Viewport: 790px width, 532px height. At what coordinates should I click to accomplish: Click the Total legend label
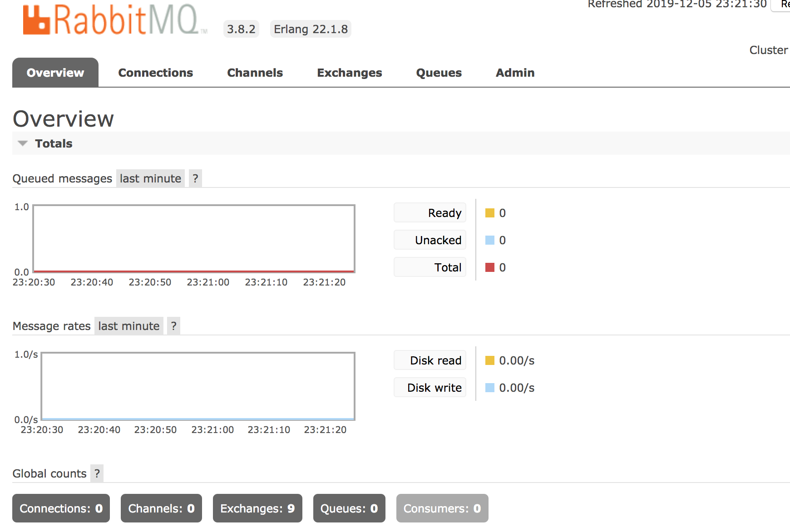[x=430, y=267]
